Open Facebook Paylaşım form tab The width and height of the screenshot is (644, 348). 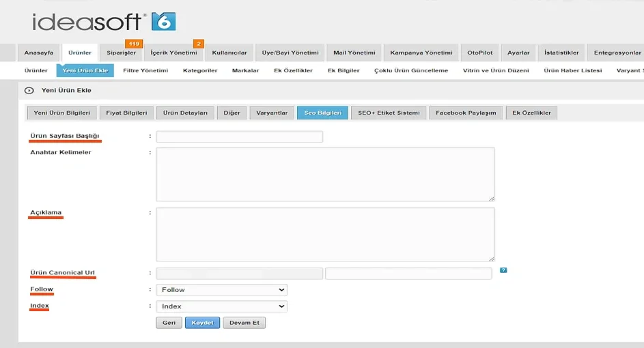click(x=466, y=113)
